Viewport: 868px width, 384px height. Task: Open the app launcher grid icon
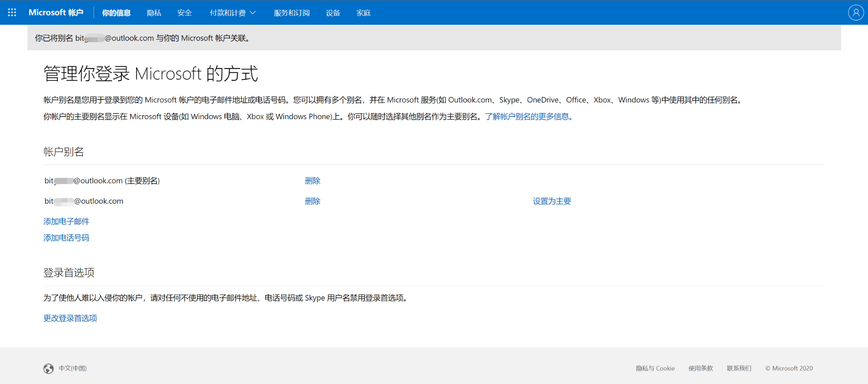coord(12,13)
